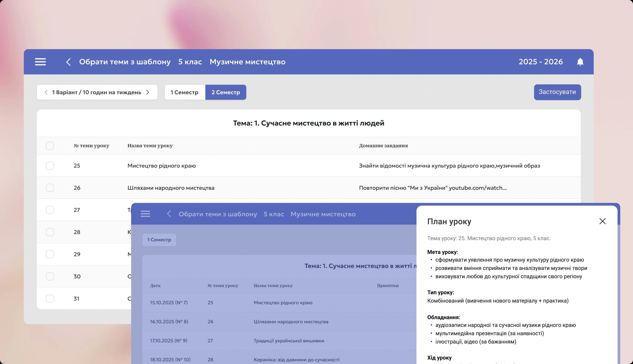Click 'Тема уроку: 25. Мистецтво рідного краю' line

click(489, 238)
